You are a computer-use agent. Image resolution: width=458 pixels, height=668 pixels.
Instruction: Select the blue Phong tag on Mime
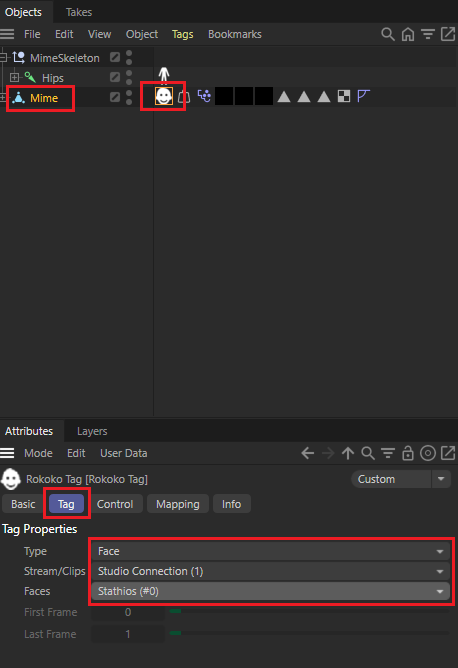[363, 96]
